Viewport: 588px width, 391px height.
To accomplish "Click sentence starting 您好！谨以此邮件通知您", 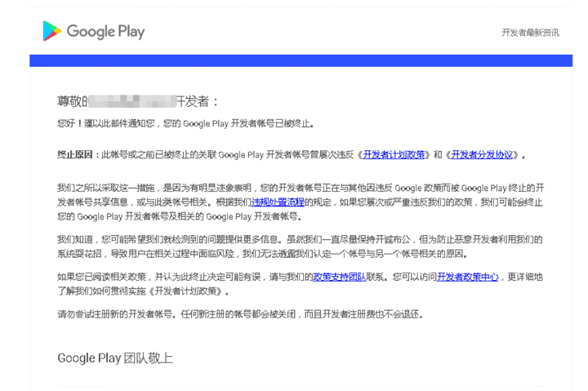I will pos(185,123).
